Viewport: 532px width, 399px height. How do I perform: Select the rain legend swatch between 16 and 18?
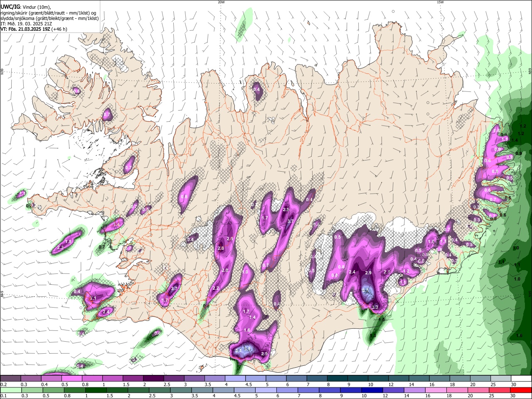click(x=436, y=390)
